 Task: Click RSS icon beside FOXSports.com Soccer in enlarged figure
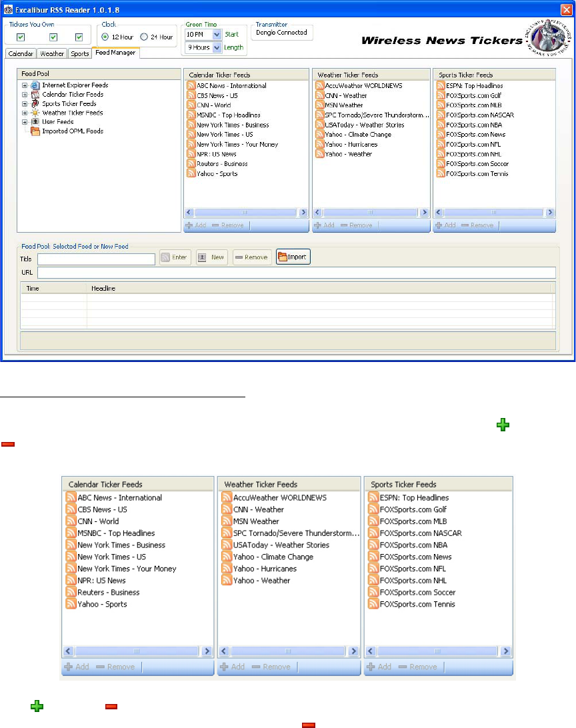pos(373,592)
